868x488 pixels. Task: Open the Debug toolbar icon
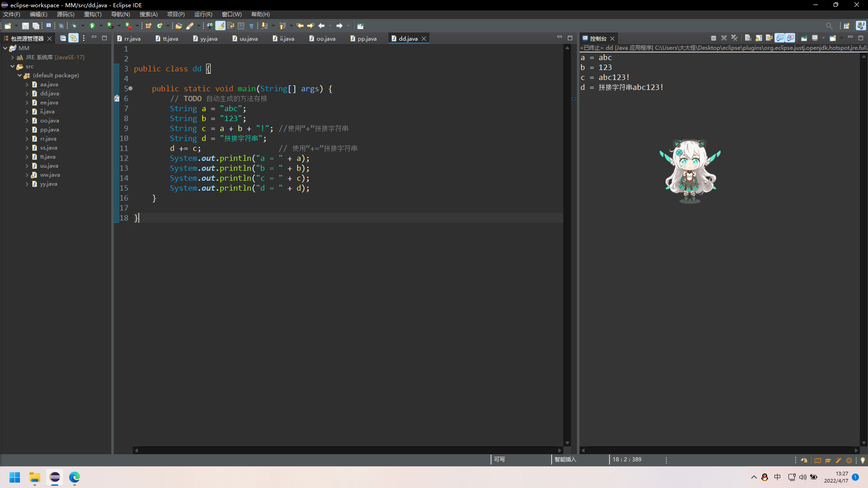[x=75, y=26]
